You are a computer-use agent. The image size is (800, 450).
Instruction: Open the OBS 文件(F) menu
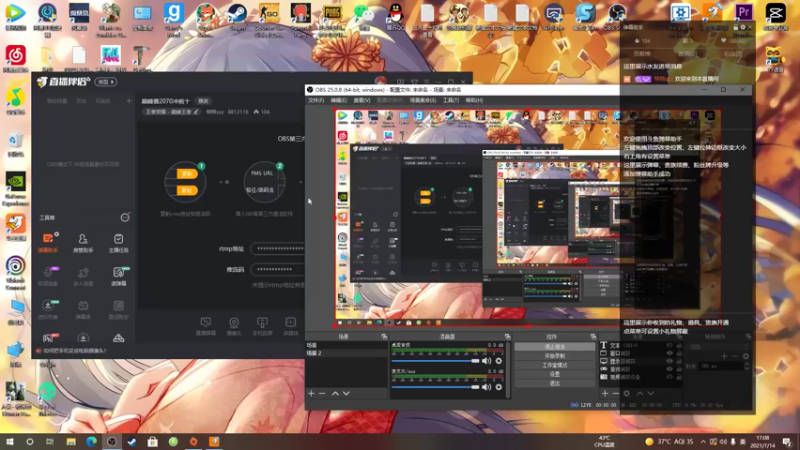coord(316,101)
